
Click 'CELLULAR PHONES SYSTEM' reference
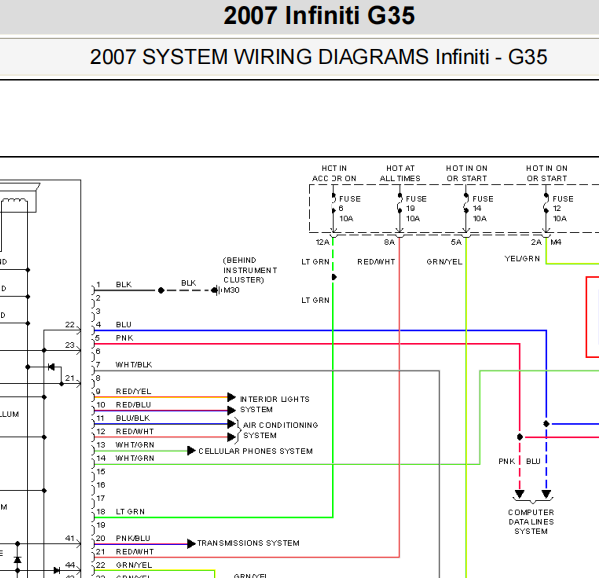[255, 451]
